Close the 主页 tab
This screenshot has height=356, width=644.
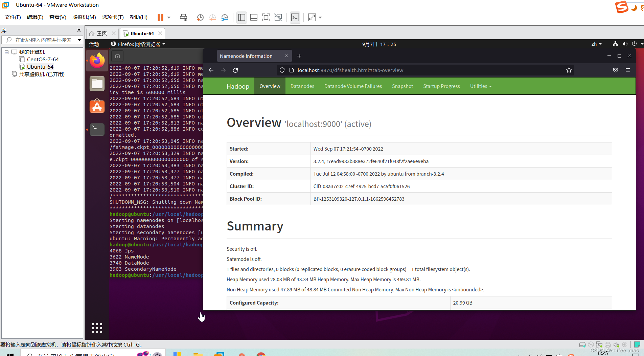tap(114, 34)
